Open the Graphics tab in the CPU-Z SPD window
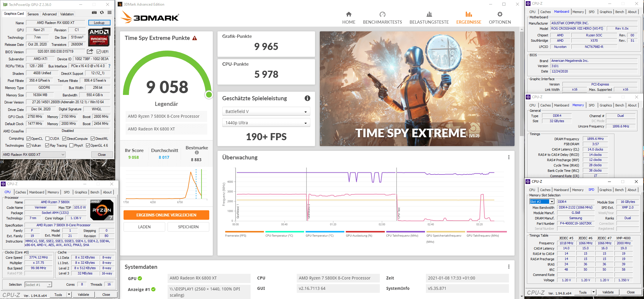The height and width of the screenshot is (299, 644). pos(606,190)
